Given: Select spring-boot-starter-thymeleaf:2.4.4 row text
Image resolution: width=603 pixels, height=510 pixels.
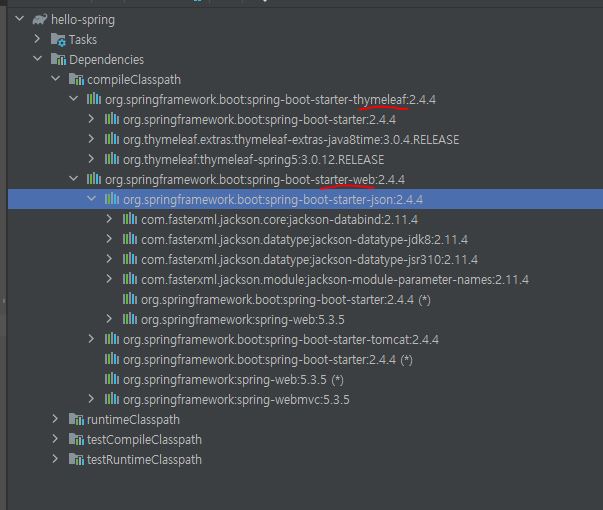Looking at the screenshot, I should point(270,100).
